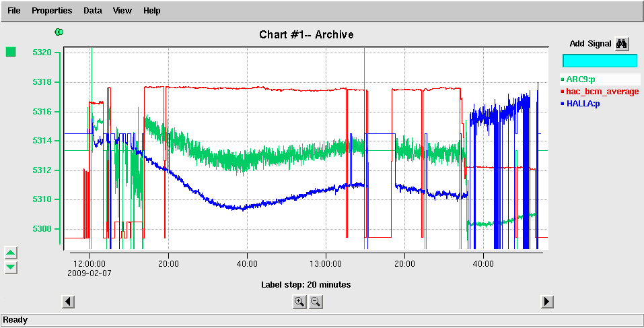This screenshot has width=644, height=328.
Task: Click the Ready status bar text
Action: tap(15, 320)
